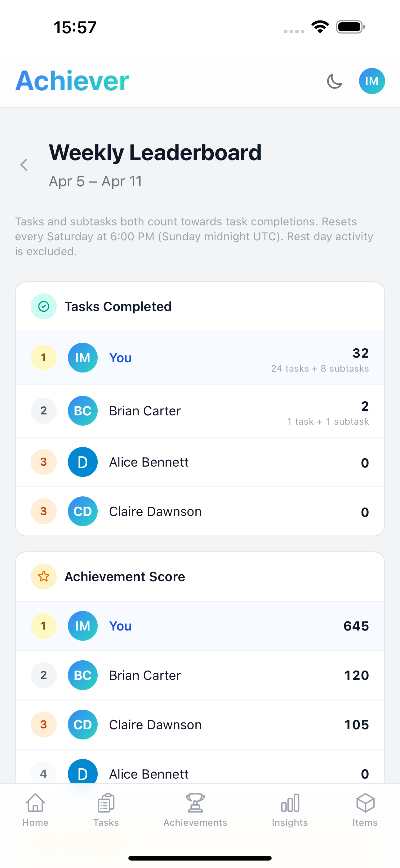Viewport: 400px width, 868px height.
Task: Expand Brian Carter's Tasks Completed entry
Action: point(200,411)
